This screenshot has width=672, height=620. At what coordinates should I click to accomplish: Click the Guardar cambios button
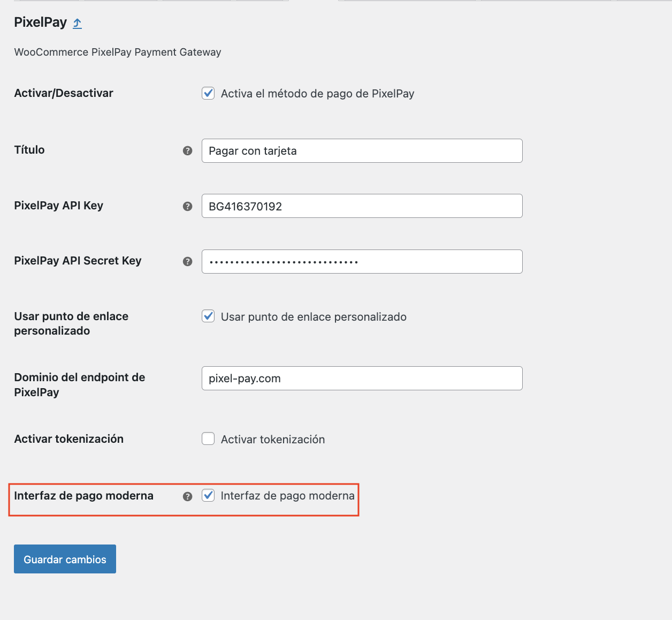pyautogui.click(x=65, y=559)
